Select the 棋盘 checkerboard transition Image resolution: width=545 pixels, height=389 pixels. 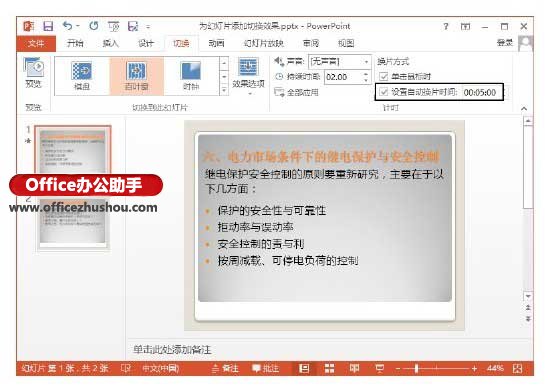(82, 76)
